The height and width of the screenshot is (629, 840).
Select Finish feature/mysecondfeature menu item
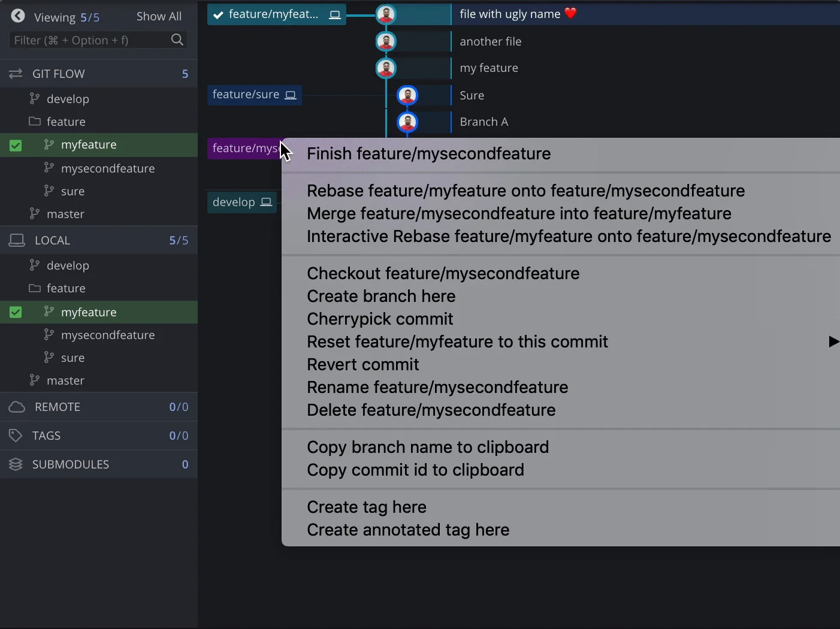pos(428,154)
